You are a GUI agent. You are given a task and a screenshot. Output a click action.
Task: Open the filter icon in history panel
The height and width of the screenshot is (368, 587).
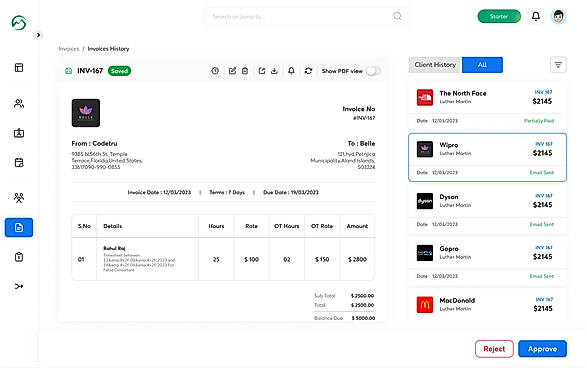click(x=558, y=65)
